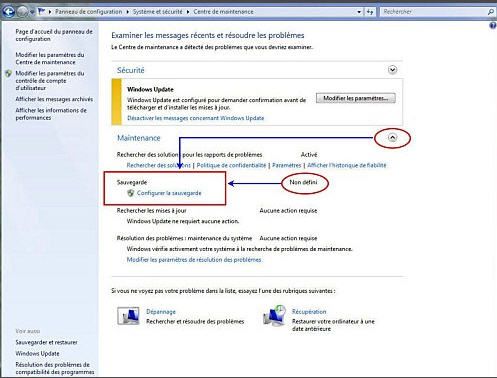Click the Maintenance section heading
This screenshot has width=497, height=378.
(x=139, y=138)
